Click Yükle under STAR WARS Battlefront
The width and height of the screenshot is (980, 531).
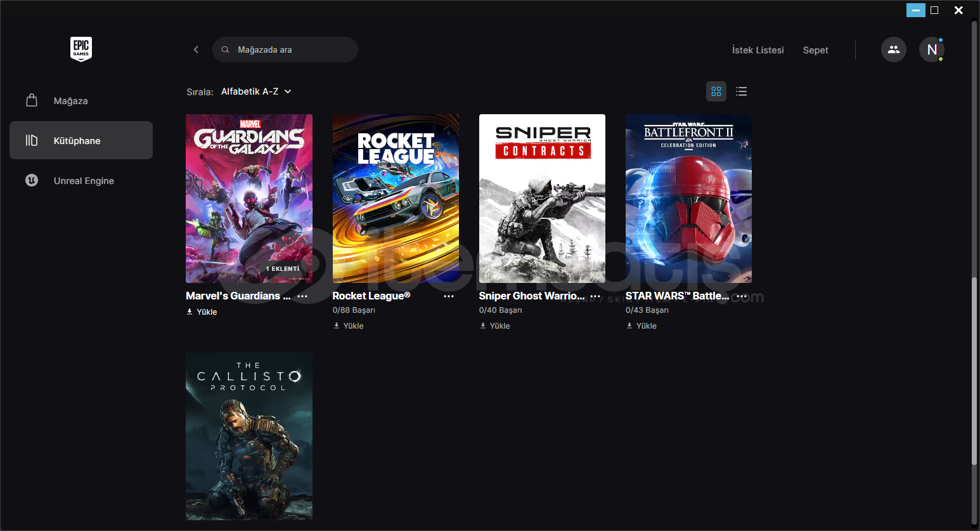(642, 326)
